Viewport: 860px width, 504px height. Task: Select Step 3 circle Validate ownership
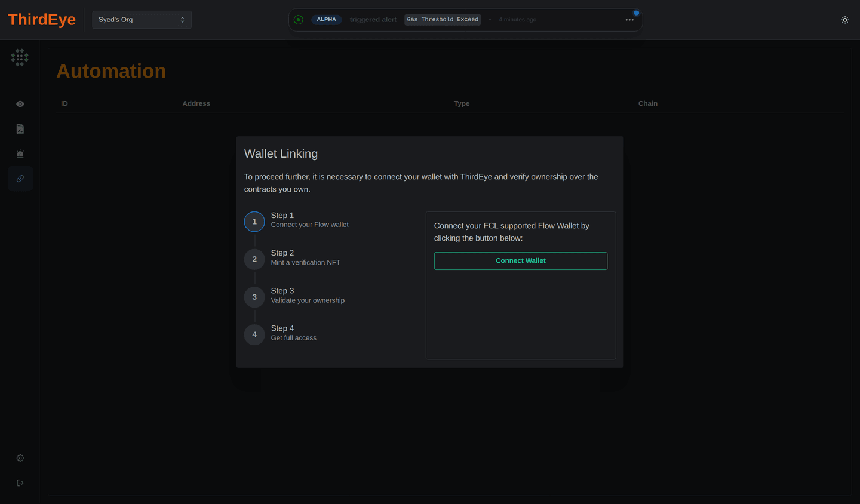(254, 297)
